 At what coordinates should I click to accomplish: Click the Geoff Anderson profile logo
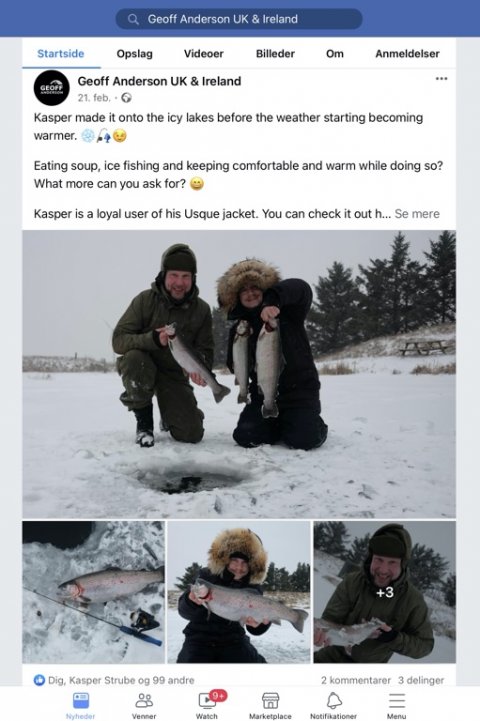coord(51,88)
